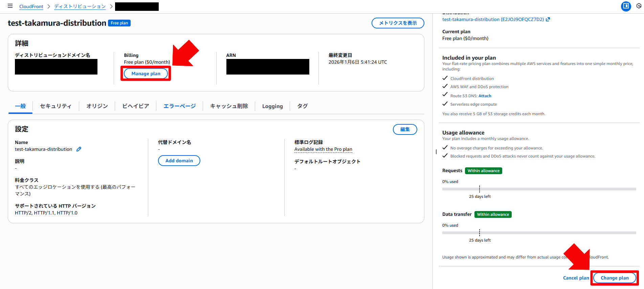Switch to the ビヘイビア tab
Viewport: 644px width, 289px height.
[135, 106]
